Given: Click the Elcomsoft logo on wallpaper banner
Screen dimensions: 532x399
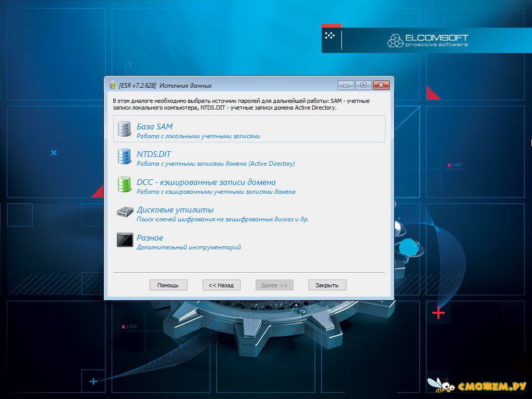Looking at the screenshot, I should [x=428, y=41].
